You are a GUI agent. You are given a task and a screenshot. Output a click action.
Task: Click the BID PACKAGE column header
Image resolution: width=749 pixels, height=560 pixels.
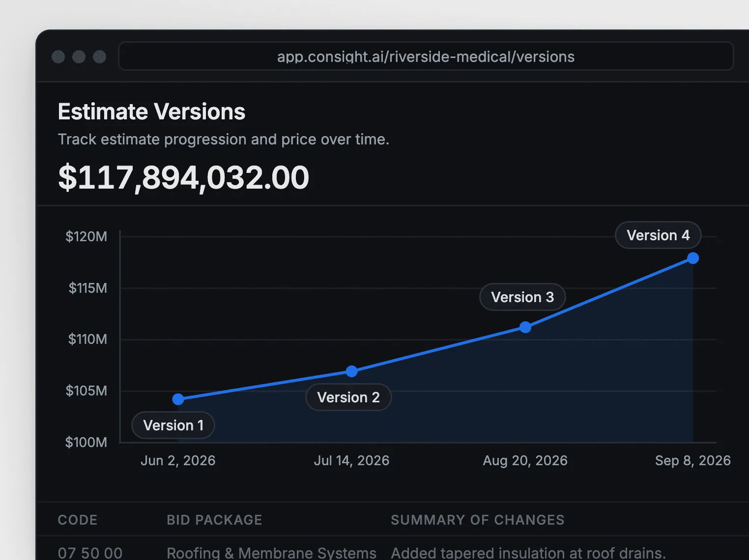coord(214,520)
